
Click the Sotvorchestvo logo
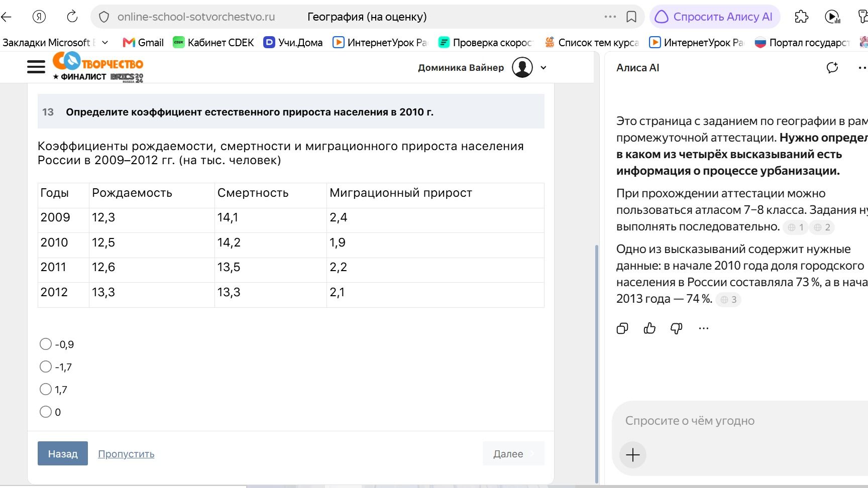coord(98,67)
